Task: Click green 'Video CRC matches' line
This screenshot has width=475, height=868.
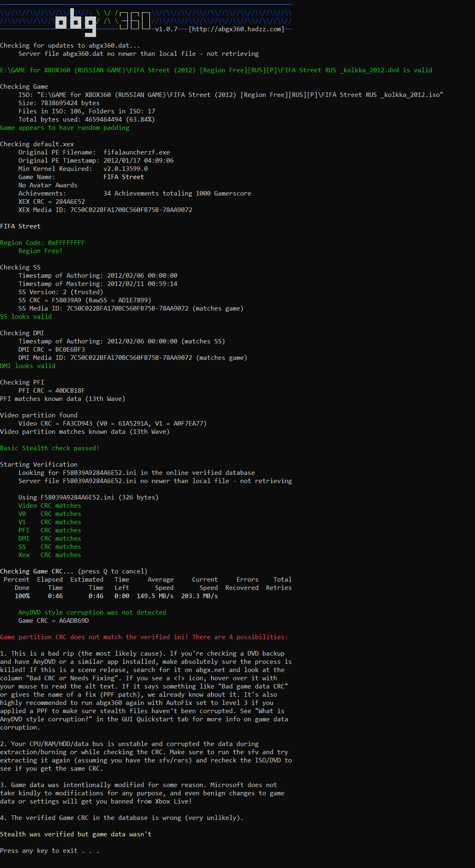Action: (x=50, y=506)
